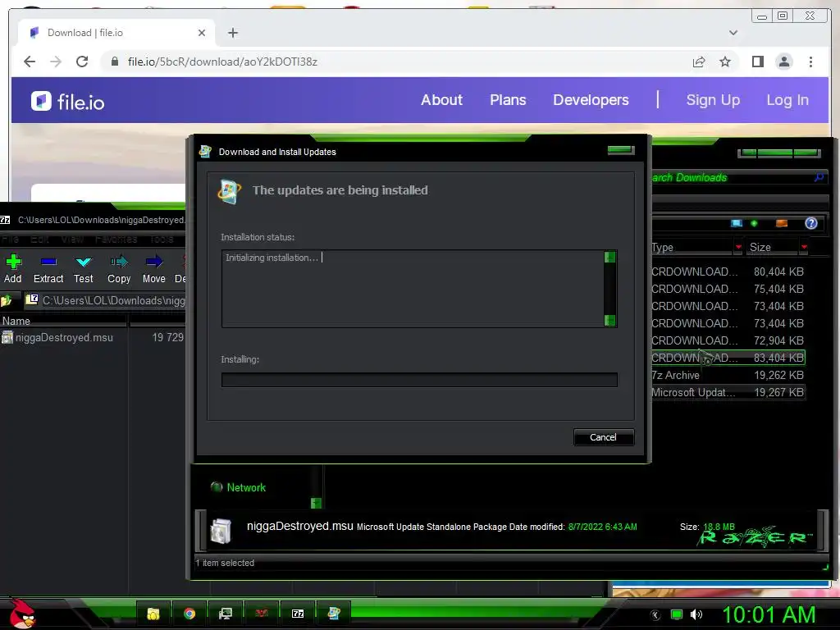The image size is (840, 630).
Task: Select the 83,404 KB CRDOWNLOAD row
Action: click(728, 358)
